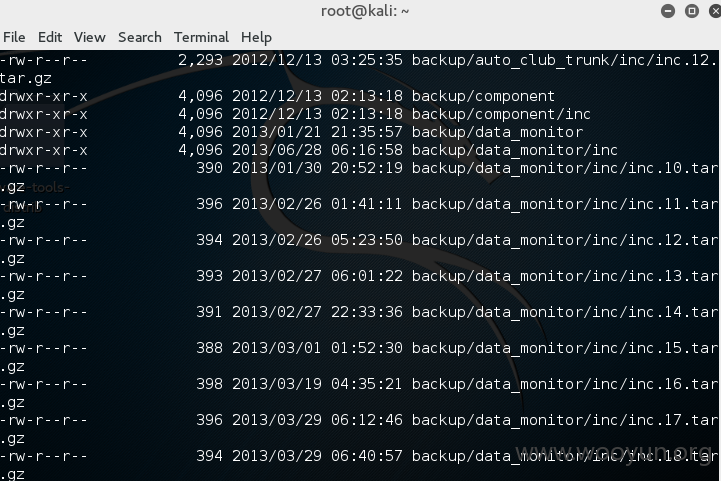Minimize the terminal window

coord(668,11)
